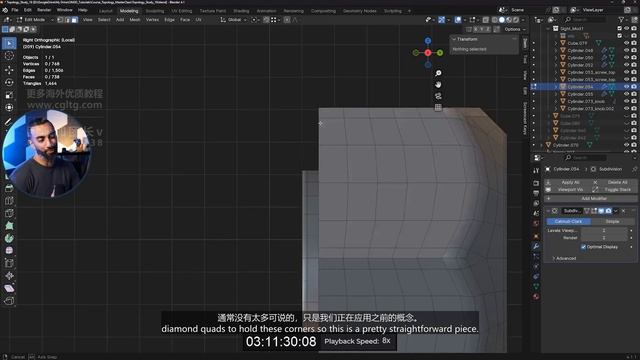The width and height of the screenshot is (640, 360).
Task: Open the Modifiers wrench properties tab
Action: [x=536, y=246]
